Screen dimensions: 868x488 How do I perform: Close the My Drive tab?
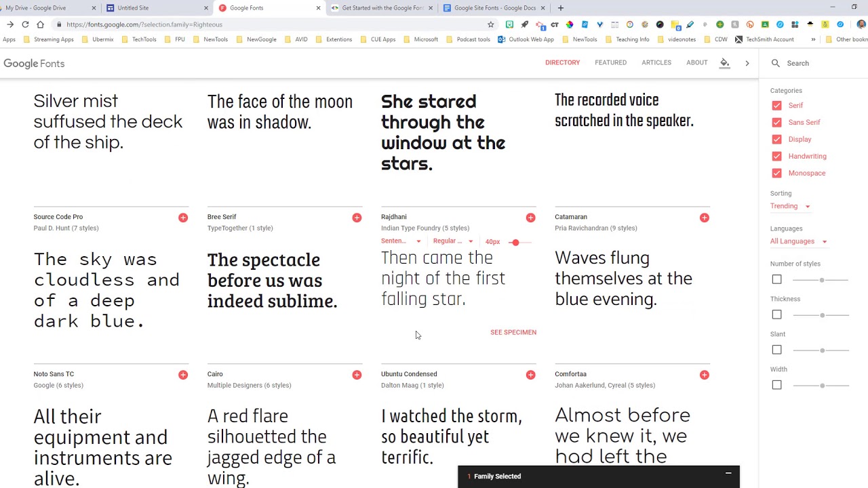click(x=94, y=8)
